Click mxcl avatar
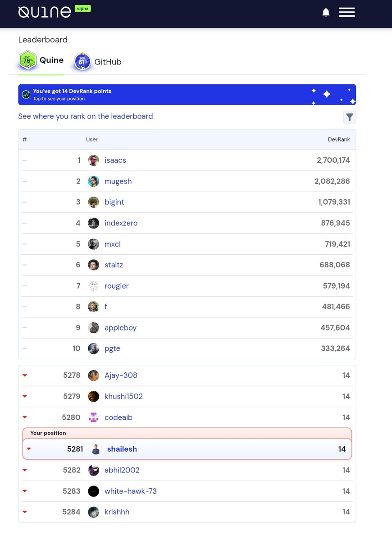 click(x=94, y=244)
